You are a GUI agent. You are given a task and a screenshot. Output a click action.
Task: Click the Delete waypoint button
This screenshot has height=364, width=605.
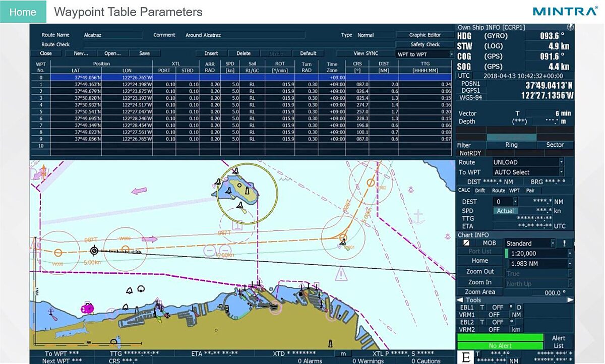point(244,53)
